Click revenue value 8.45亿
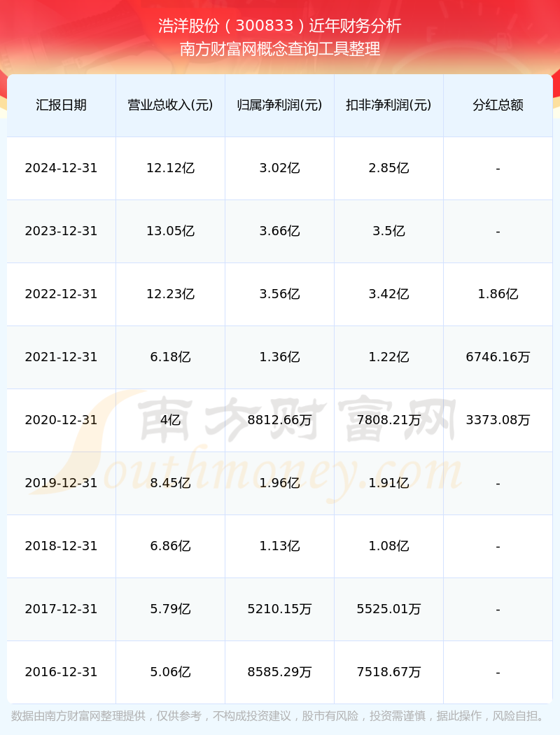 (171, 483)
